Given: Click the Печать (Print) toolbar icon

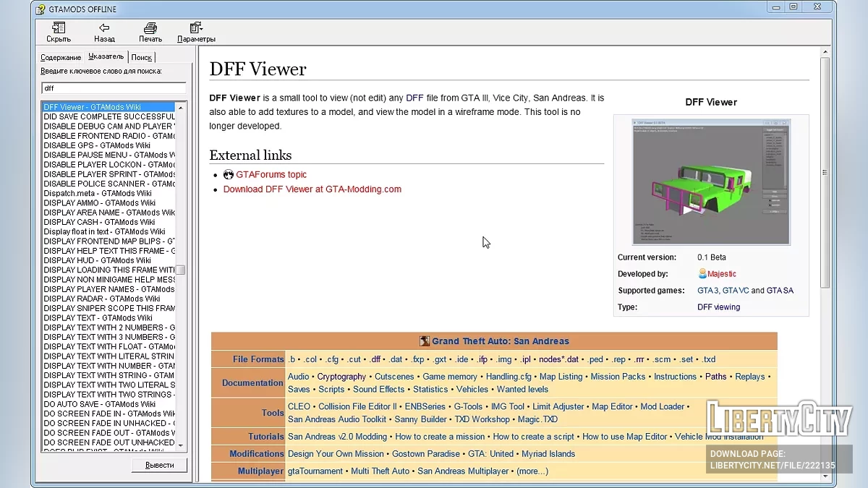Looking at the screenshot, I should (150, 28).
